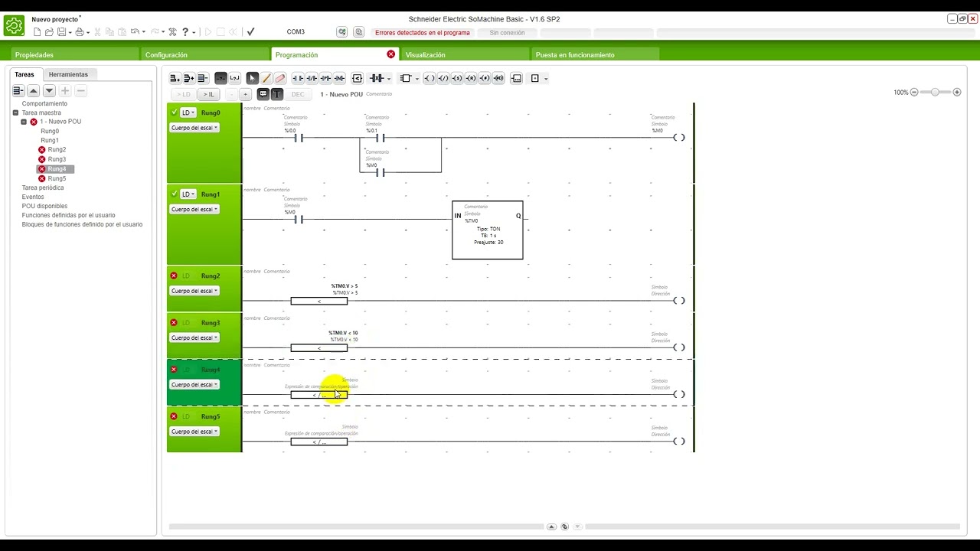Viewport: 980px width, 551px height.
Task: Collapse the 1 - Nuevo POU node
Action: [24, 122]
